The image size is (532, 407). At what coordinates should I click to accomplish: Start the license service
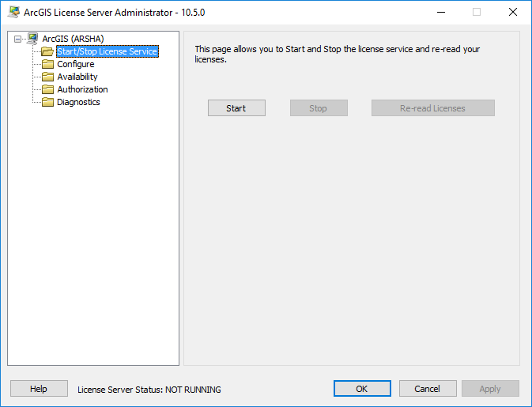tap(236, 107)
